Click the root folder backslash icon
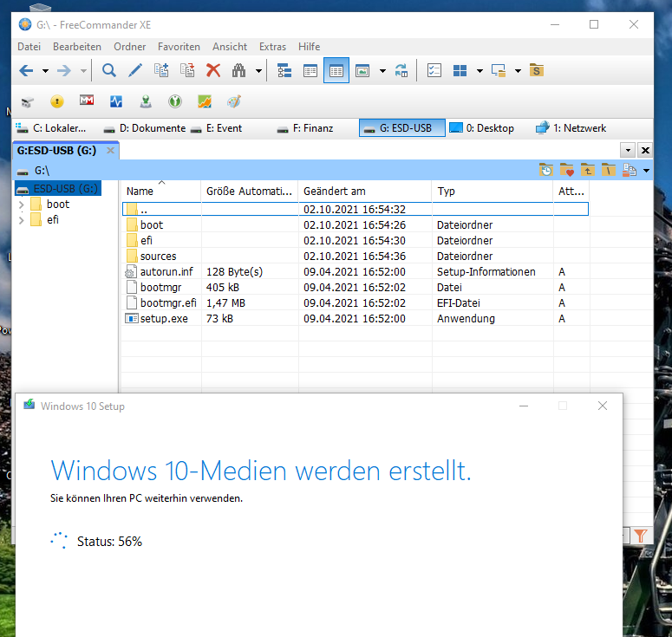Viewport: 672px width, 637px height. coord(608,170)
